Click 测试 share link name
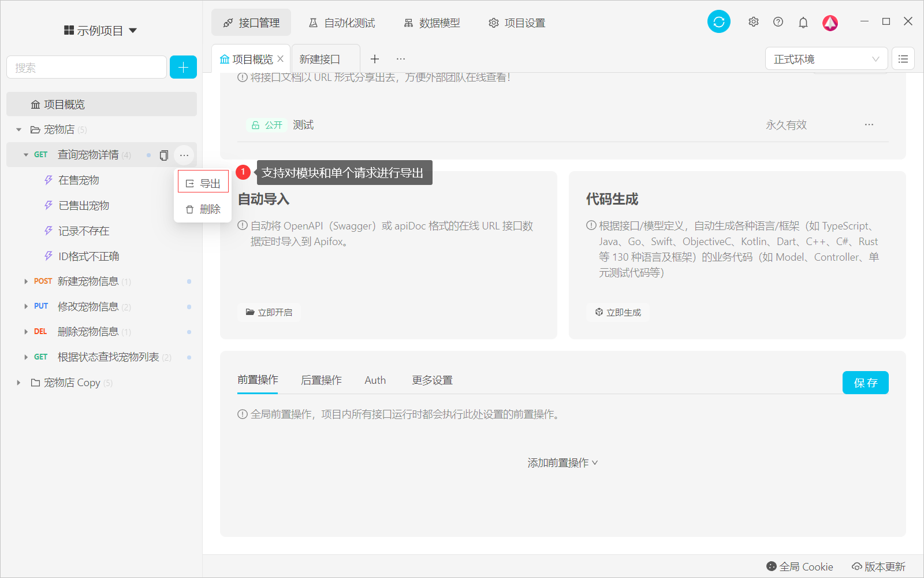 [303, 125]
